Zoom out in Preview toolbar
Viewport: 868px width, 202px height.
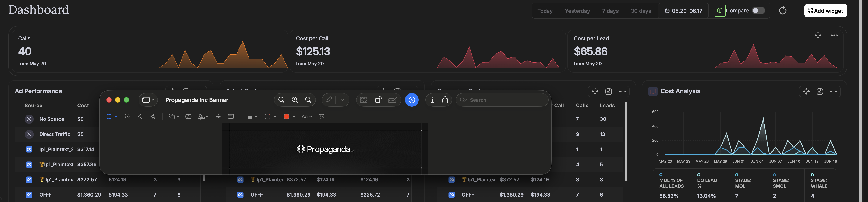click(281, 100)
